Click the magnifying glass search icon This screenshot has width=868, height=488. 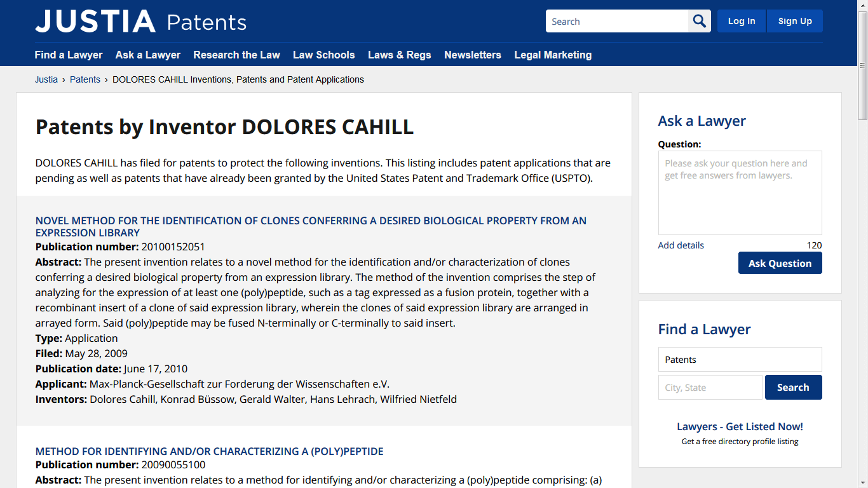[x=700, y=21]
